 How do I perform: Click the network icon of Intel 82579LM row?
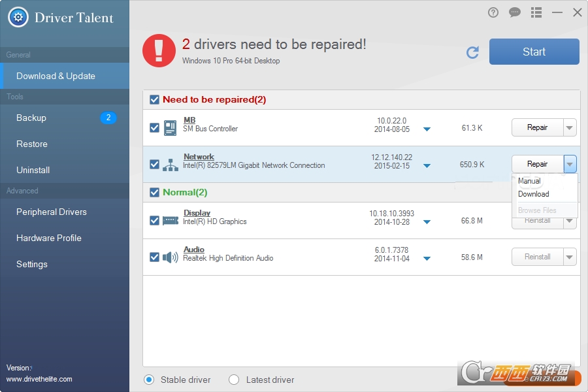tap(171, 165)
